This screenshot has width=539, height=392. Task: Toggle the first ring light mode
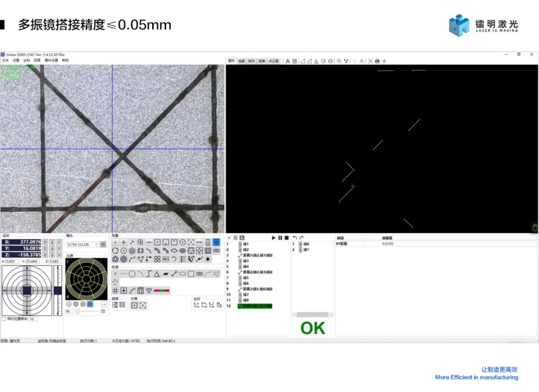(68, 304)
